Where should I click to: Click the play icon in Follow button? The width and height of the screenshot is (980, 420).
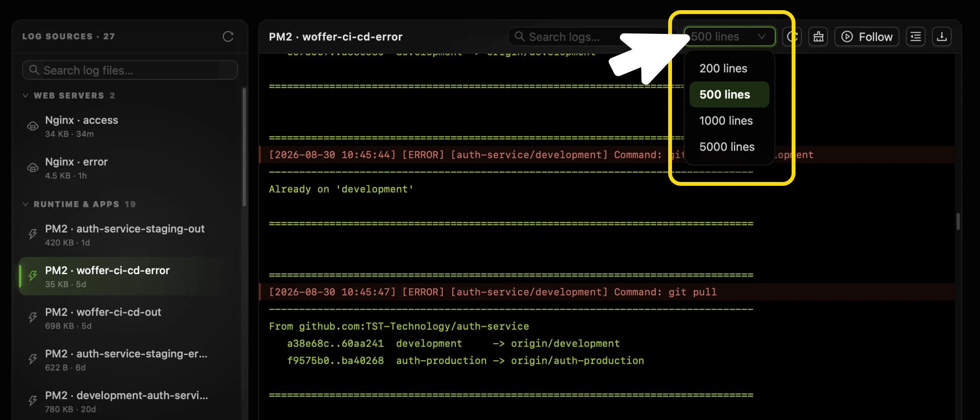(847, 37)
